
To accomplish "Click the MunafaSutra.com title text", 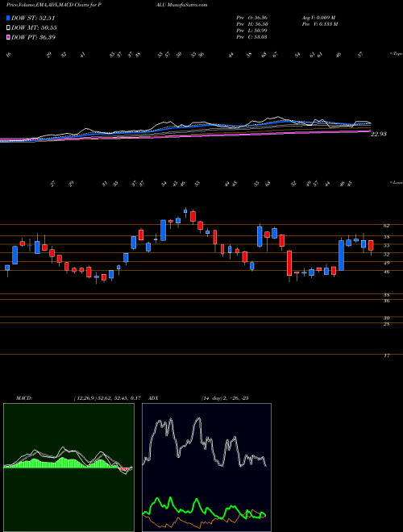I will coord(188,5).
